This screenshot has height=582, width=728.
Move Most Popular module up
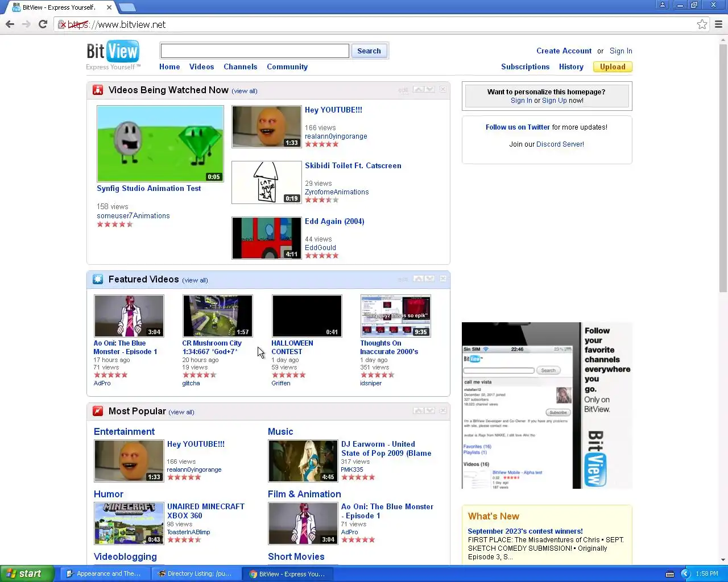point(419,410)
